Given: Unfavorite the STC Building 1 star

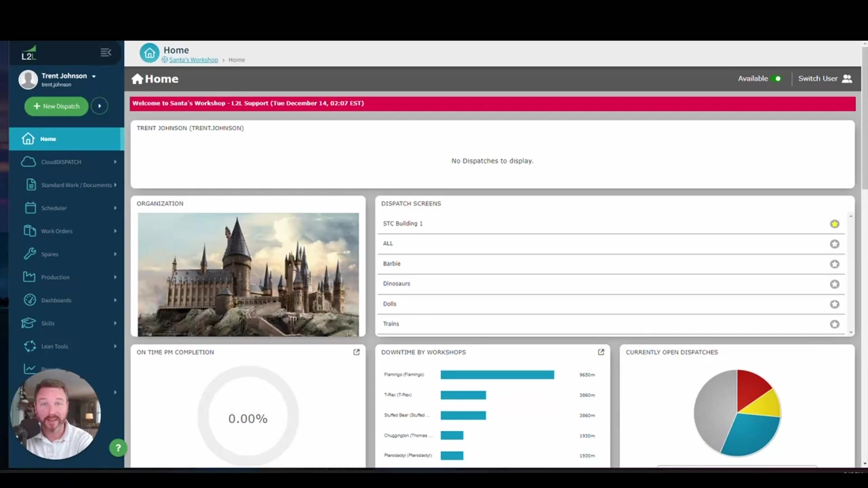Looking at the screenshot, I should pyautogui.click(x=835, y=224).
